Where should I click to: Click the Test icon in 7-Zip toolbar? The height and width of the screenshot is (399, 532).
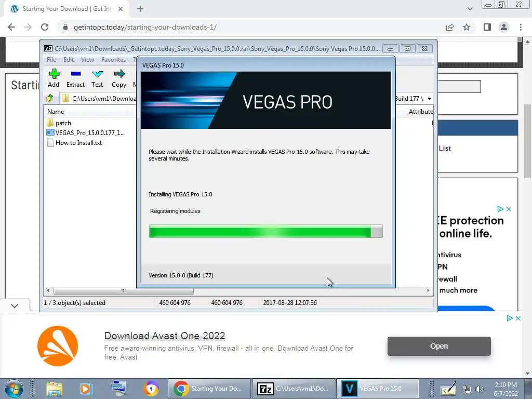point(97,74)
